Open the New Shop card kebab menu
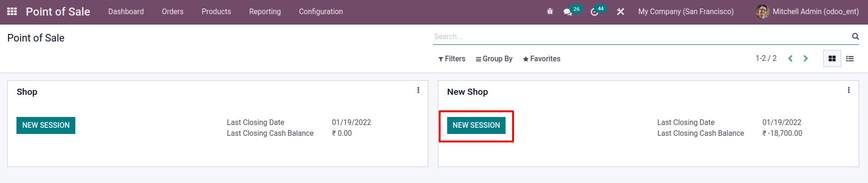Image resolution: width=868 pixels, height=183 pixels. click(849, 90)
